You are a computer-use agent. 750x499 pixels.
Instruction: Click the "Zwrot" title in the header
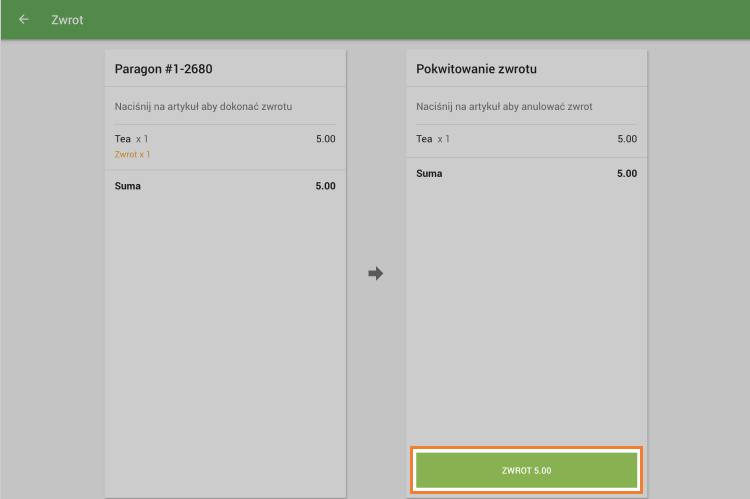coord(67,20)
